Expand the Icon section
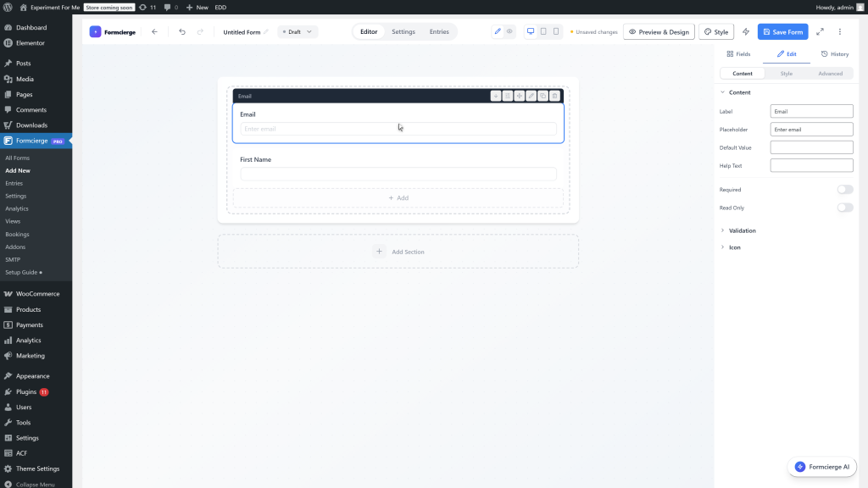Screen dimensions: 868x488 click(x=734, y=247)
